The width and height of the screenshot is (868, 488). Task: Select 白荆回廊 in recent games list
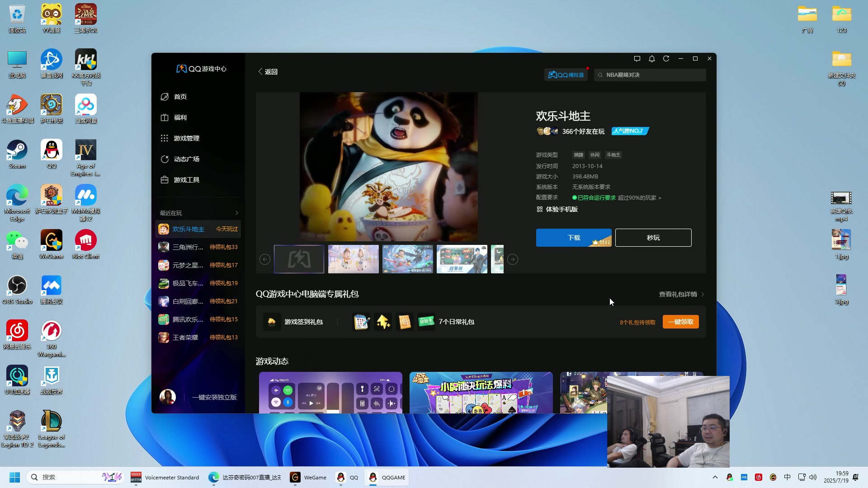click(198, 301)
